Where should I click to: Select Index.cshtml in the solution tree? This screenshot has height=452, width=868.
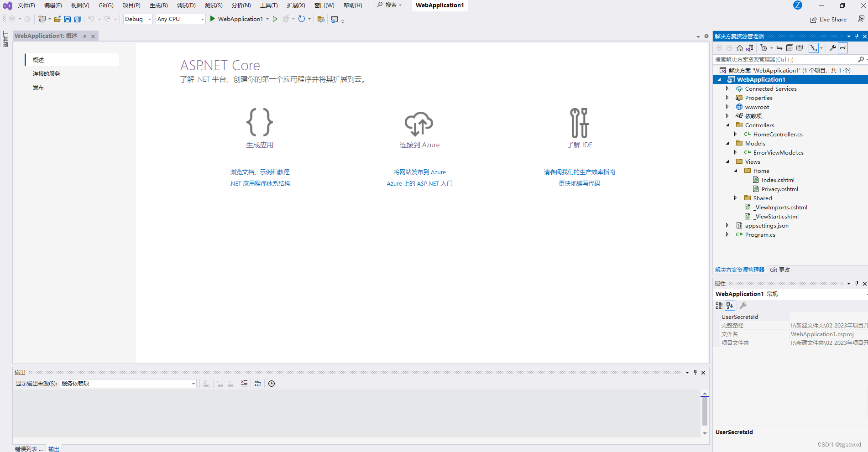[x=778, y=180]
